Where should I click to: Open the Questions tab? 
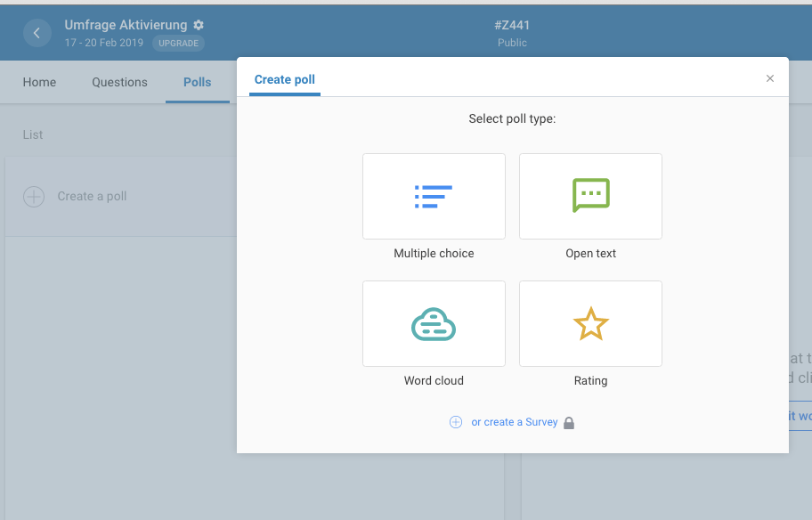point(119,82)
